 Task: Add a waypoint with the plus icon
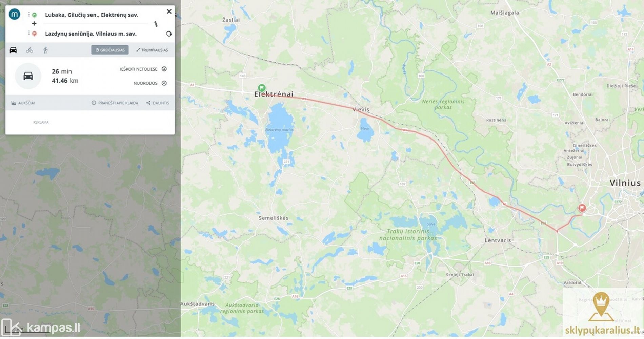pos(34,24)
